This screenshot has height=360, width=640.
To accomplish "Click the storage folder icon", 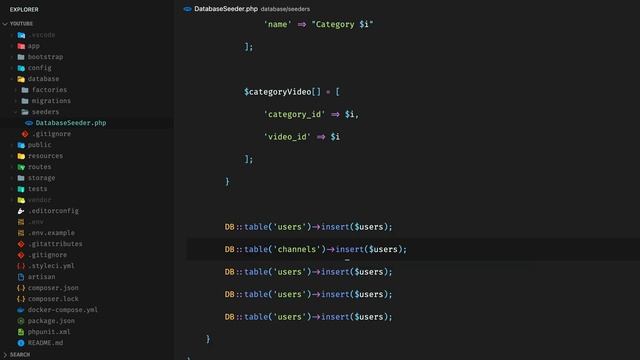I will point(21,178).
